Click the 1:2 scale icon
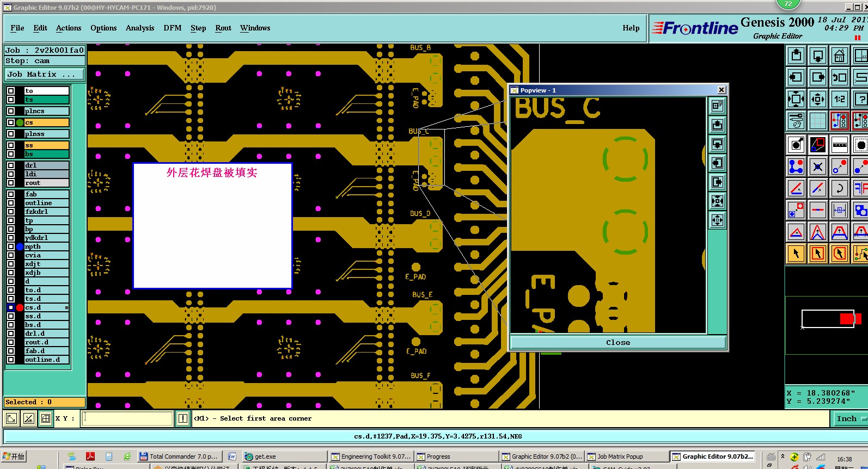This screenshot has width=868, height=469. pyautogui.click(x=839, y=99)
